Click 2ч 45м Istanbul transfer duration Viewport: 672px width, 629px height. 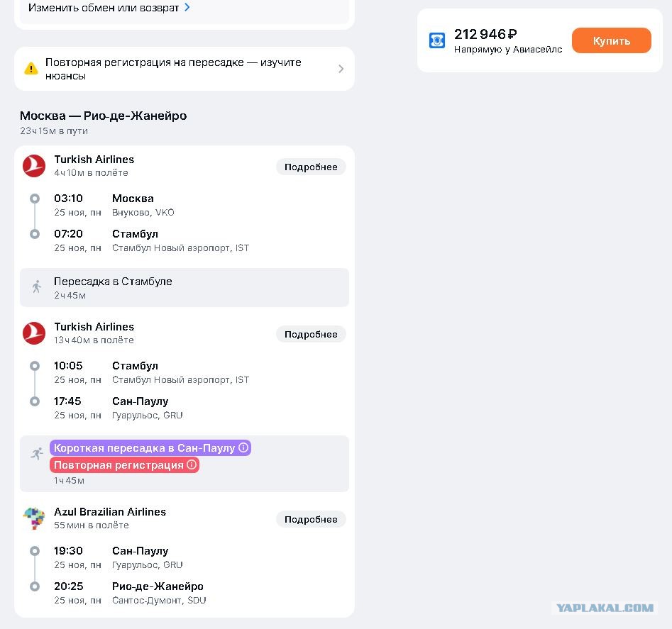(x=70, y=296)
